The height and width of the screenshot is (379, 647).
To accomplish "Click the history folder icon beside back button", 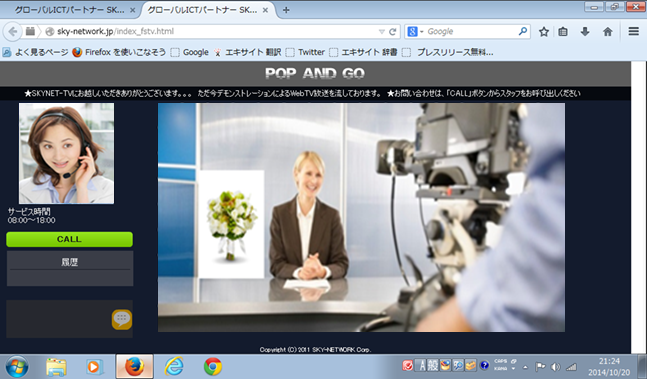I will coord(30,31).
